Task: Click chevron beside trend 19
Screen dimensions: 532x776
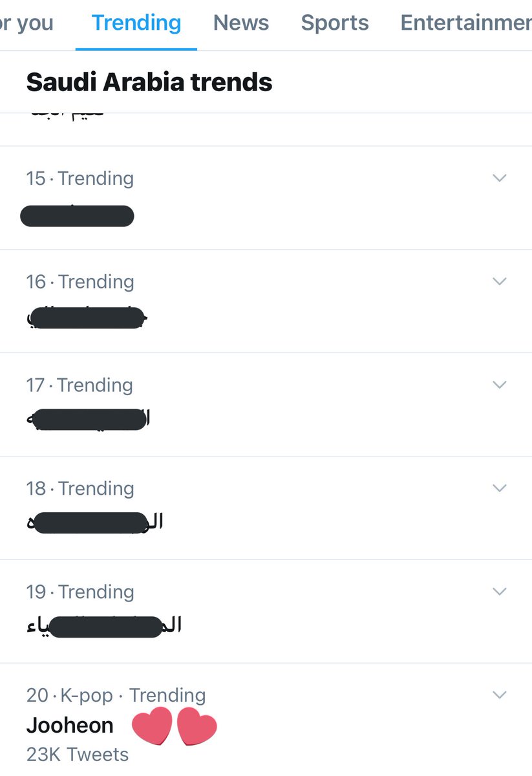Action: (499, 592)
